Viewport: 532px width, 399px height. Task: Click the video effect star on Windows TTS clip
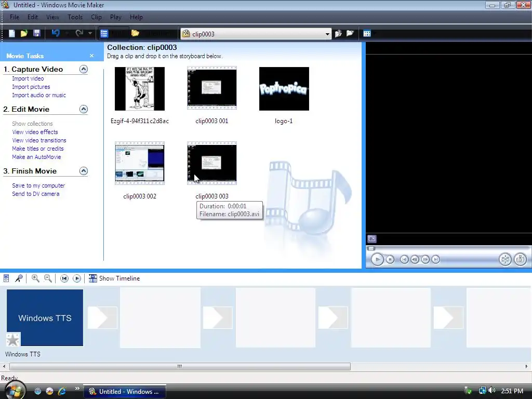(13, 340)
